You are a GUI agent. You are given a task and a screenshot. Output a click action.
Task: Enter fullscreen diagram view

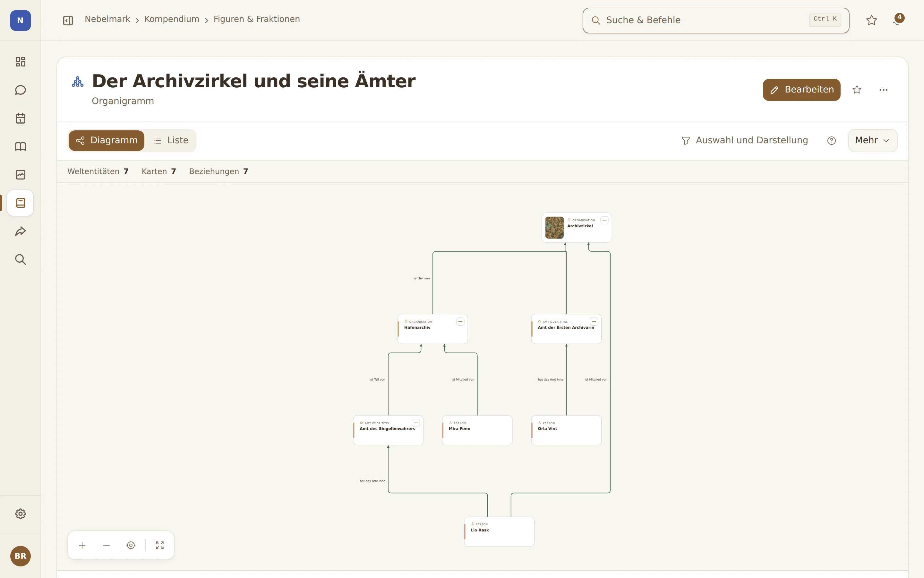point(160,545)
